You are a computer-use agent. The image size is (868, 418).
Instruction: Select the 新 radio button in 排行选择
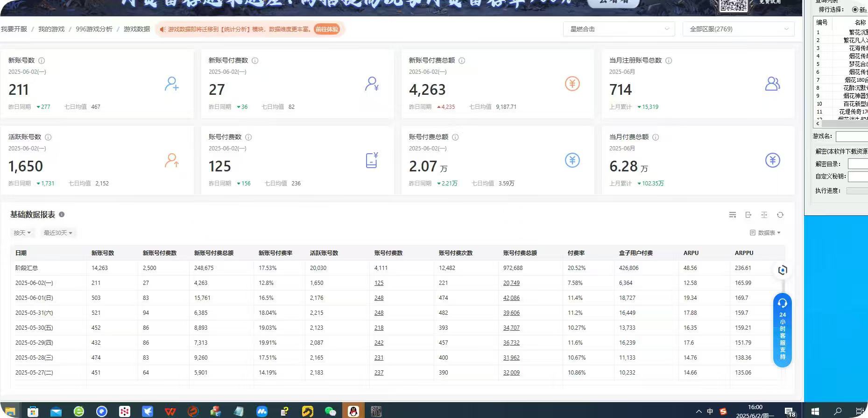(855, 10)
